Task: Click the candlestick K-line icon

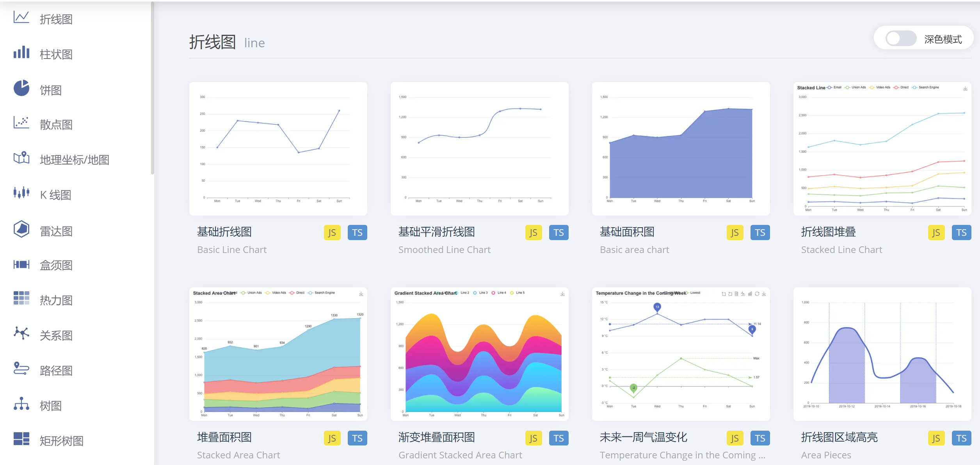Action: 21,193
